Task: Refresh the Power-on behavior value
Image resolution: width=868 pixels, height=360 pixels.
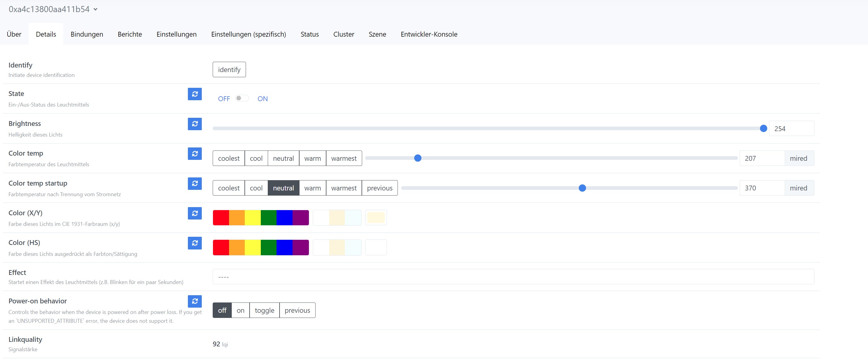Action: (x=195, y=301)
